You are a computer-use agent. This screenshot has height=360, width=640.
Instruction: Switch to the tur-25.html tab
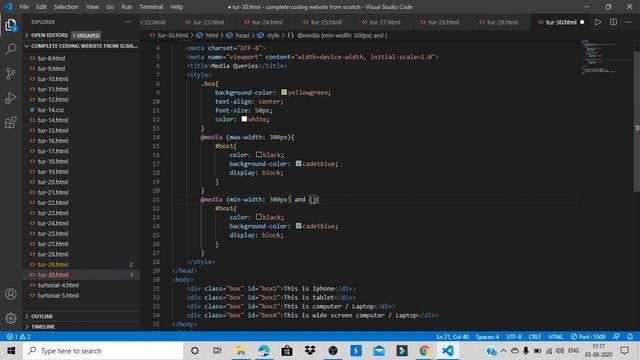pos(326,22)
